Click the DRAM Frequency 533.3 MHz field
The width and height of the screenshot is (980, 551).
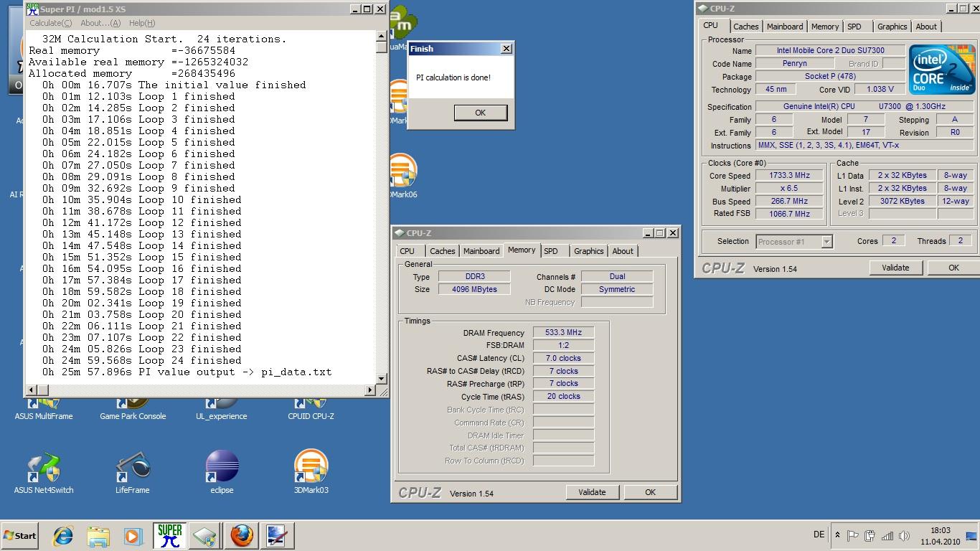pyautogui.click(x=563, y=333)
